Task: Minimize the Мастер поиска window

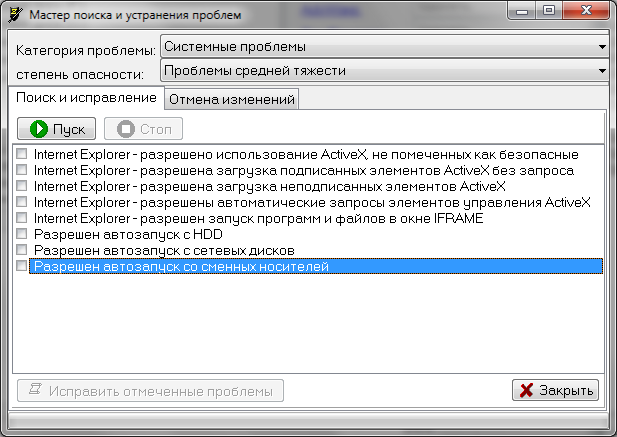Action: [x=522, y=11]
